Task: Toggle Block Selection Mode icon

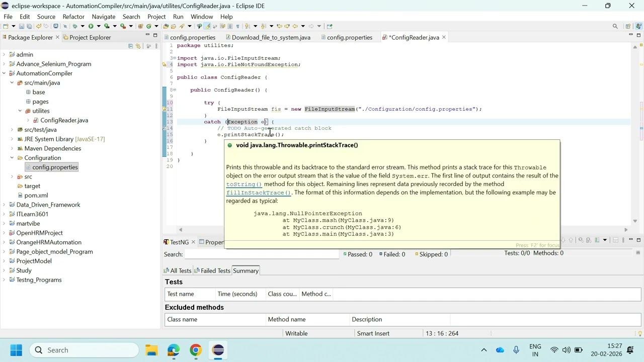Action: tap(230, 26)
